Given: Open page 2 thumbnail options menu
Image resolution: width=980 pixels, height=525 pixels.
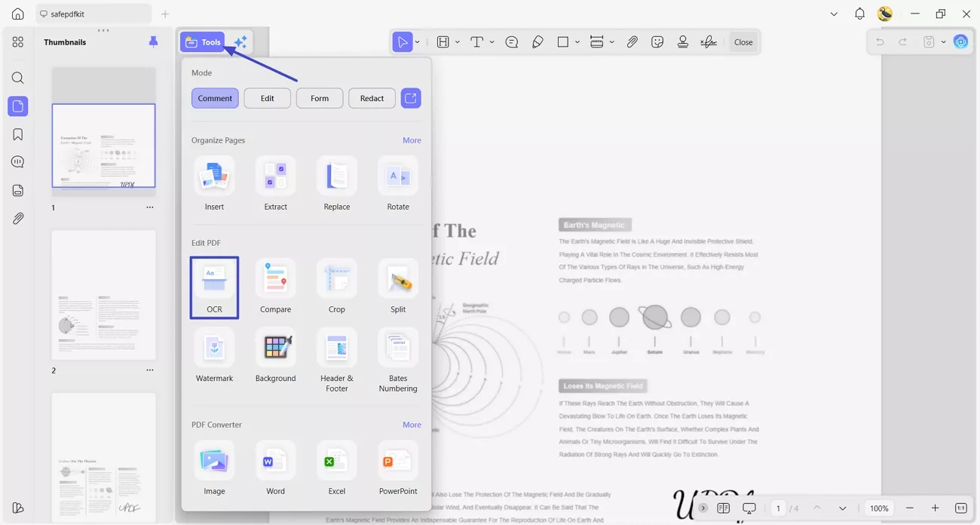Looking at the screenshot, I should click(x=150, y=370).
